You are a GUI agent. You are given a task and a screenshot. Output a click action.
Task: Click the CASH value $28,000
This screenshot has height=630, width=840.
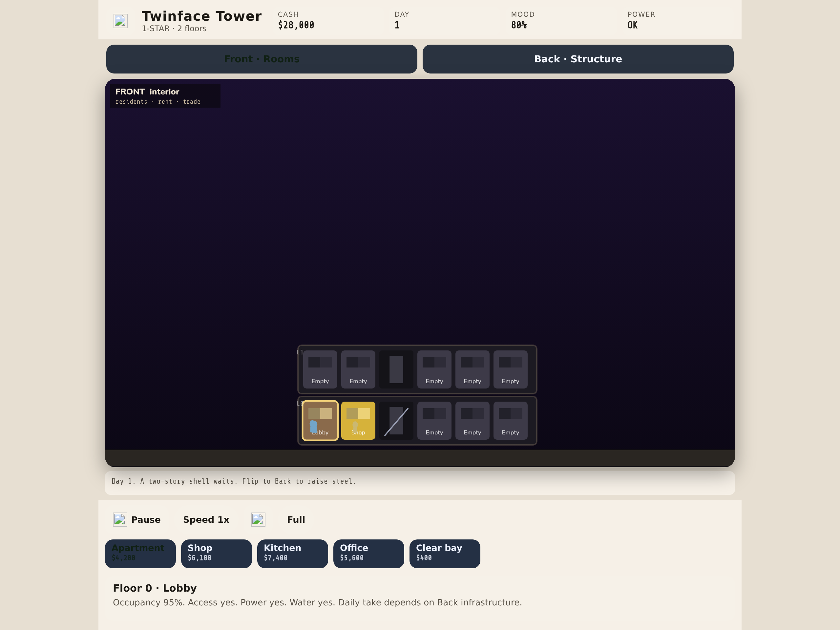click(296, 25)
